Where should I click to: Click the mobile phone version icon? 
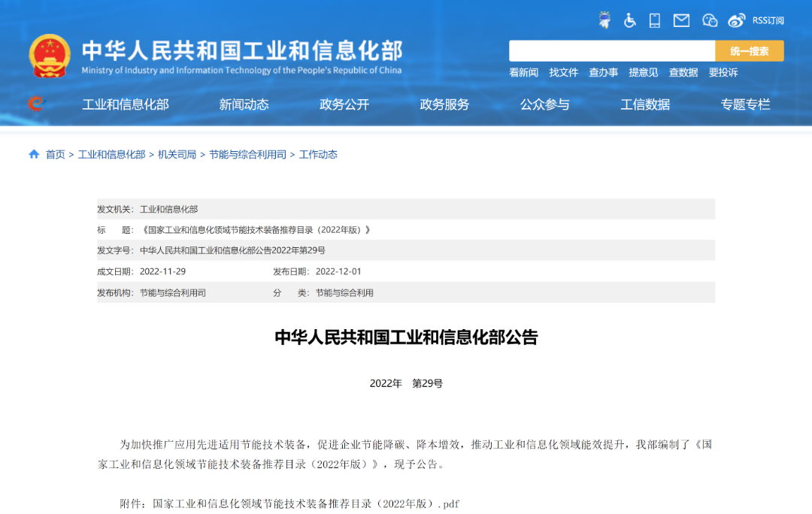click(655, 20)
